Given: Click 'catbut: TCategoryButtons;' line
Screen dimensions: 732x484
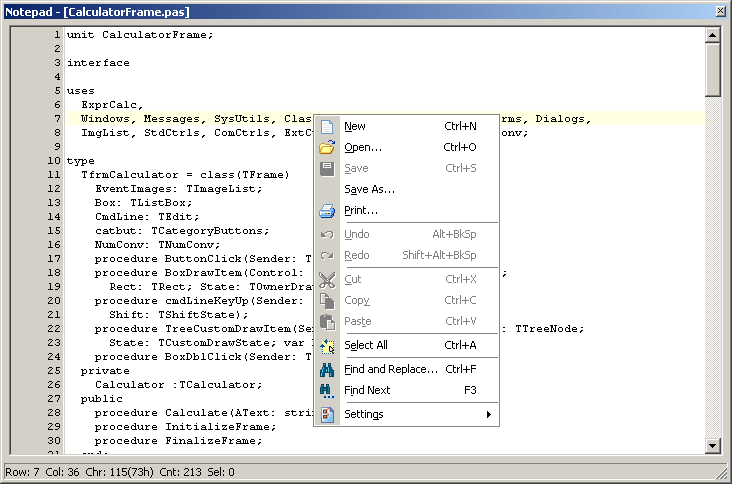Looking at the screenshot, I should click(182, 231).
